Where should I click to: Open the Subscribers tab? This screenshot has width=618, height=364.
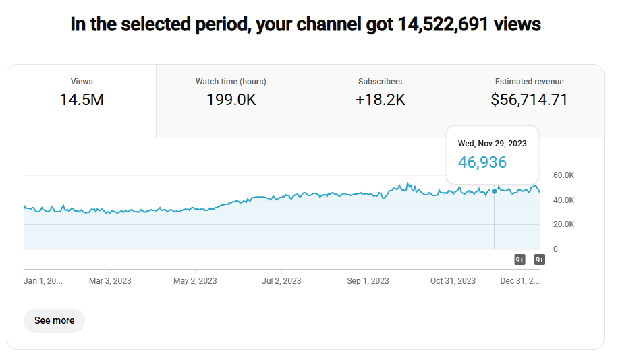pos(381,93)
